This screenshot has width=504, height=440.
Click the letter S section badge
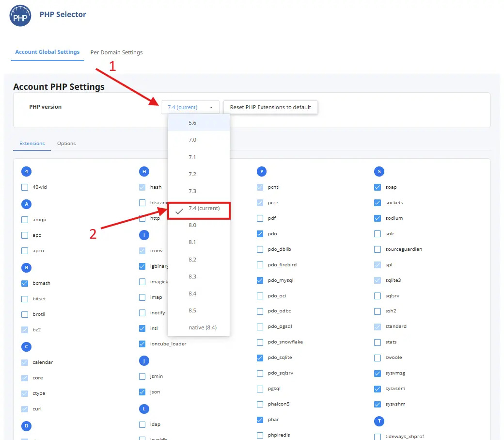(x=379, y=172)
